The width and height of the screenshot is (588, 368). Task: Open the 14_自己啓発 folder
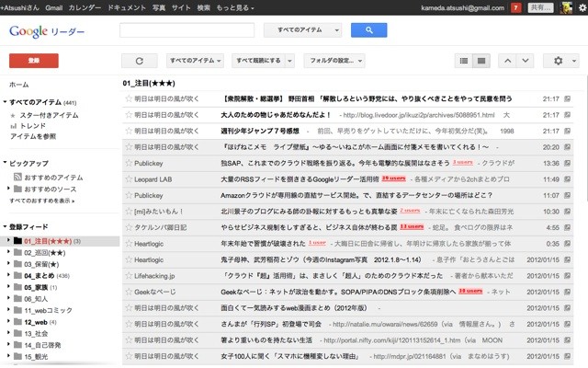[42, 345]
